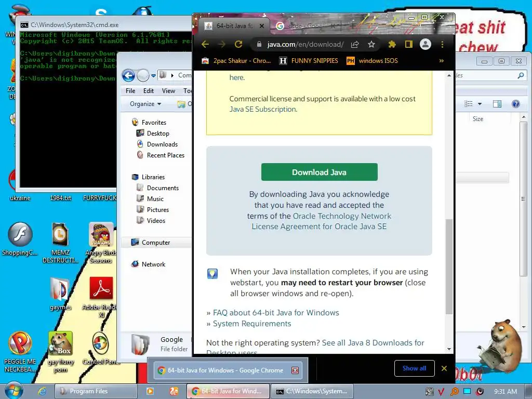Open the File menu in Explorer
This screenshot has width=532, height=399.
[130, 91]
